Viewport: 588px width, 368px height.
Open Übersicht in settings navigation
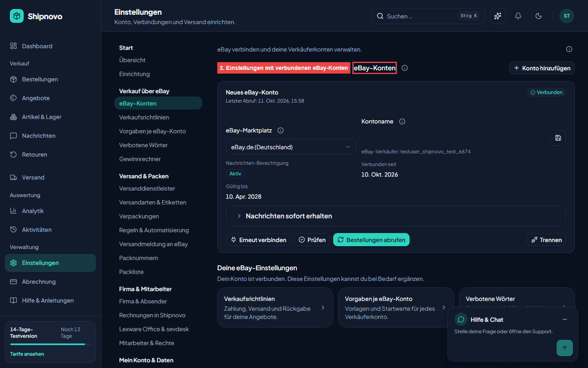158,60
